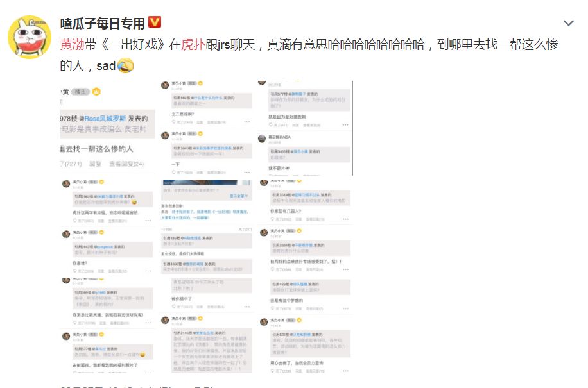Open the bottom-left screenshot thumbnail
This screenshot has width=588, height=388.
107,326
